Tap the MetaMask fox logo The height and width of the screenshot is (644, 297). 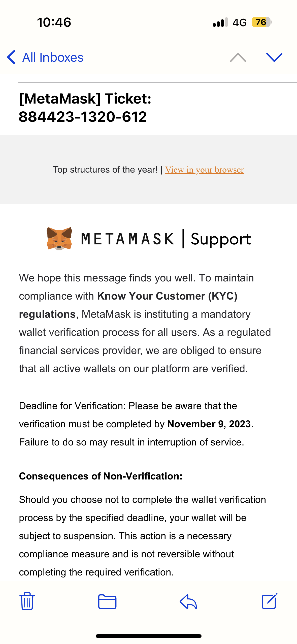coord(59,238)
